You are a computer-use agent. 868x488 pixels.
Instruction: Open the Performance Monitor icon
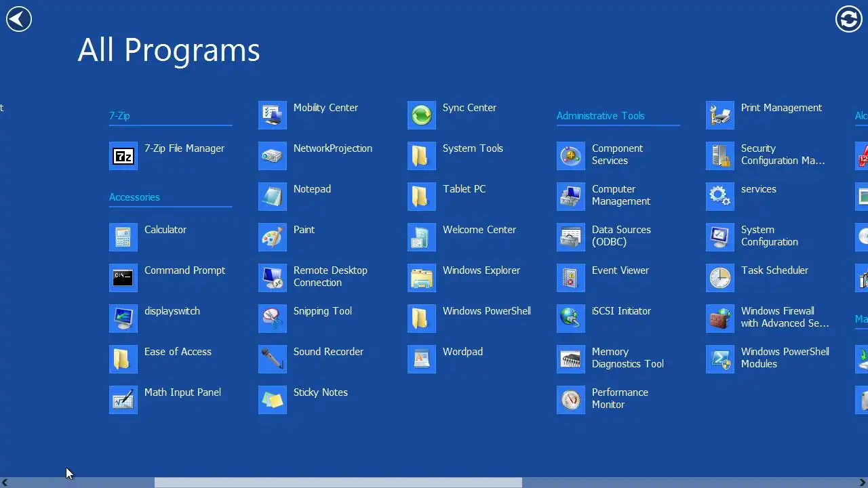571,400
